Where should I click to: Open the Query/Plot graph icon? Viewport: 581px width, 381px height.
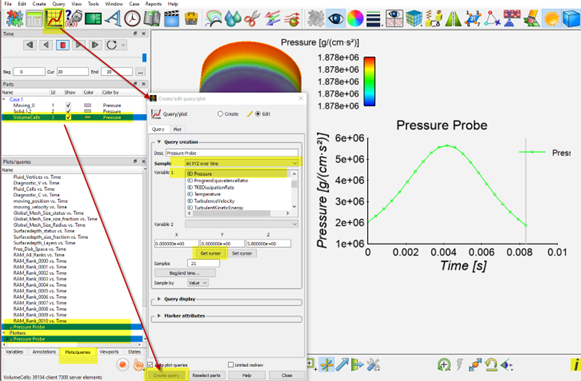click(54, 18)
